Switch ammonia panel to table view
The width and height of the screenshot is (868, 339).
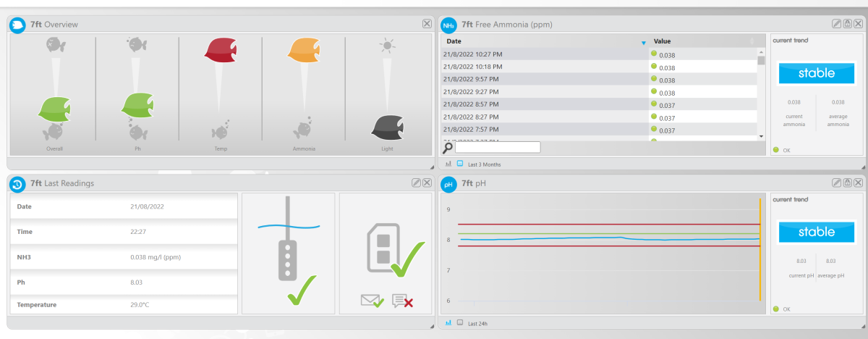point(459,164)
